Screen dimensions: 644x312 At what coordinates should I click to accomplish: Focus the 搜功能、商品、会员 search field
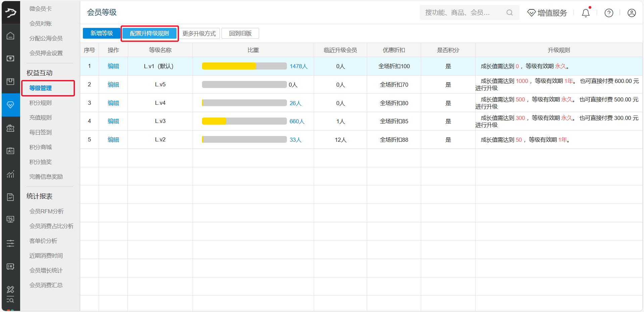463,13
